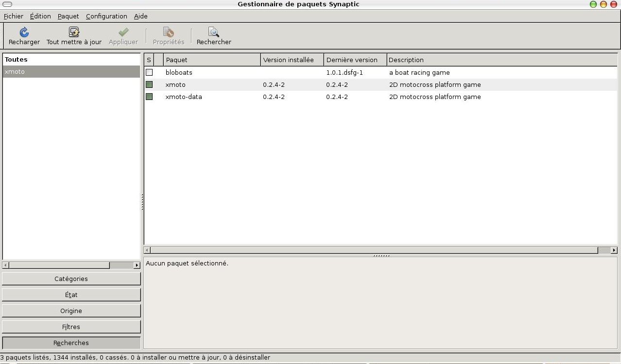Sort by Version installée column header

[292, 60]
